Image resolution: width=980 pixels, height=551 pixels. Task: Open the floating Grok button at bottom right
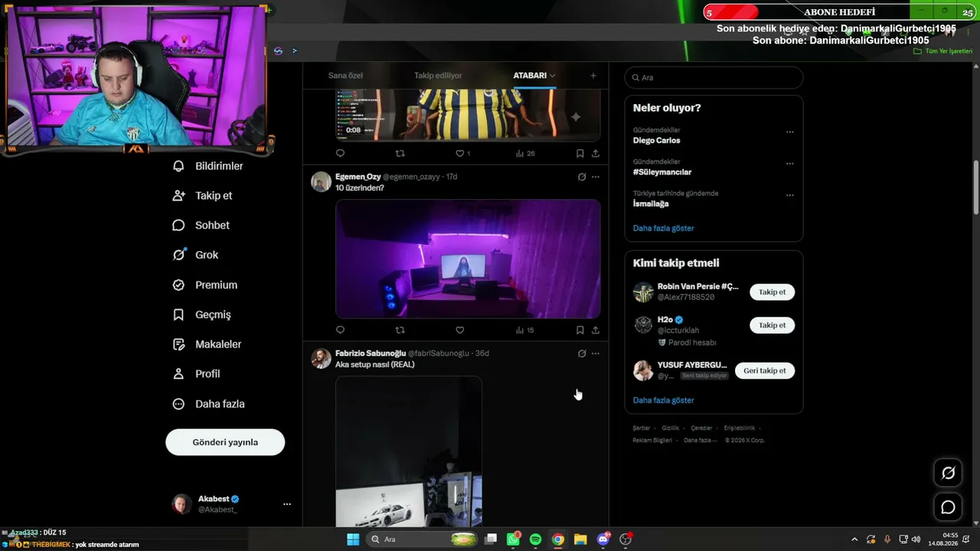coord(948,473)
